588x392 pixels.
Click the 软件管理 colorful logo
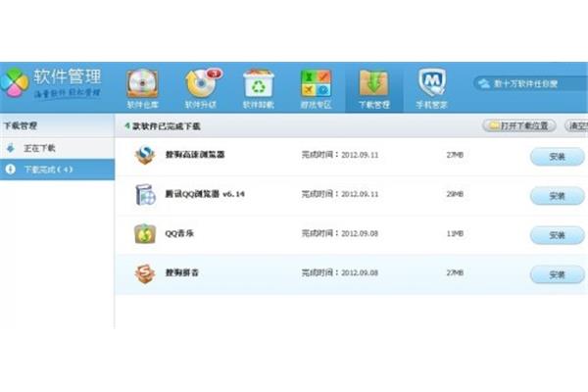(15, 82)
